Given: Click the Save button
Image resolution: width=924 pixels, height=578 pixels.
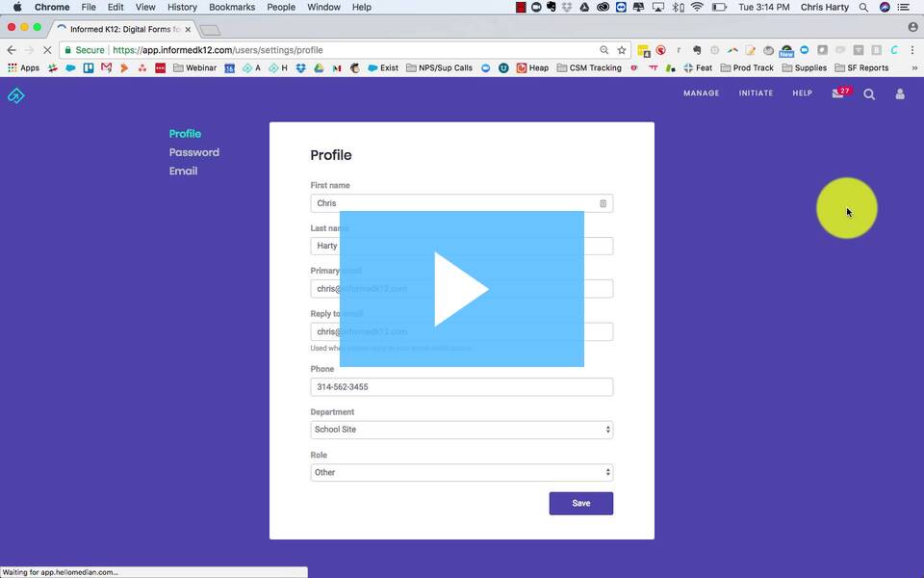Looking at the screenshot, I should [x=580, y=503].
